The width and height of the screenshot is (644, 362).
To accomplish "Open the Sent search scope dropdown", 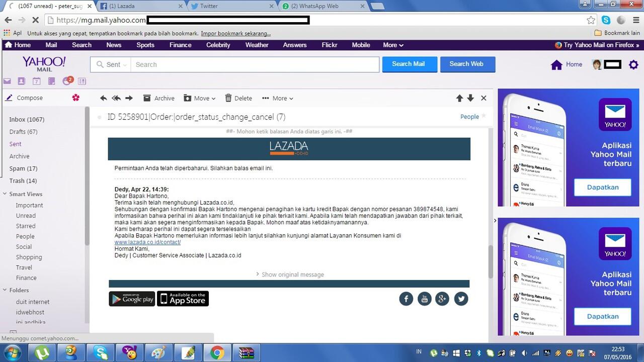I will point(111,64).
